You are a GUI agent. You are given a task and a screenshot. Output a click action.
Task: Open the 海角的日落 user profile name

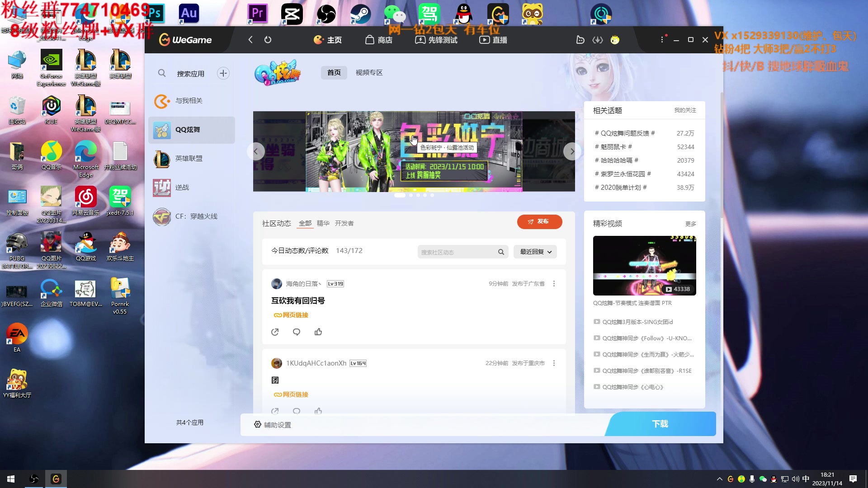click(303, 284)
